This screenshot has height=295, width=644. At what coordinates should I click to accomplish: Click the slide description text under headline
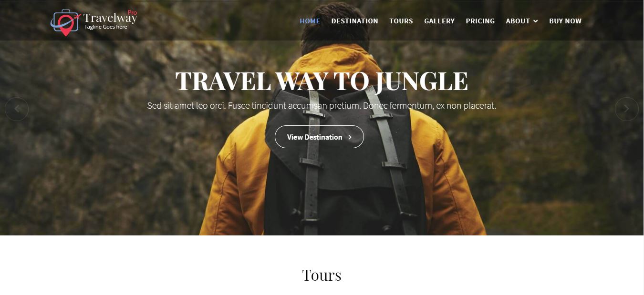tap(322, 106)
